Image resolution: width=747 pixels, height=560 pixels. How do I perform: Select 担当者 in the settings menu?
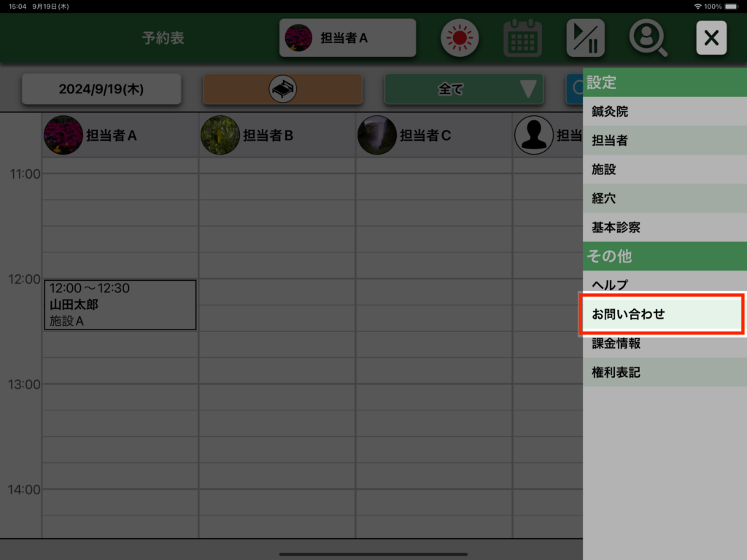(665, 141)
